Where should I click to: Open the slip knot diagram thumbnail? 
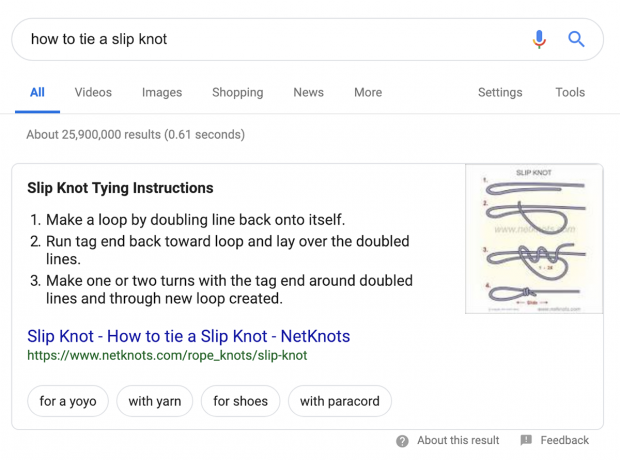pyautogui.click(x=533, y=240)
